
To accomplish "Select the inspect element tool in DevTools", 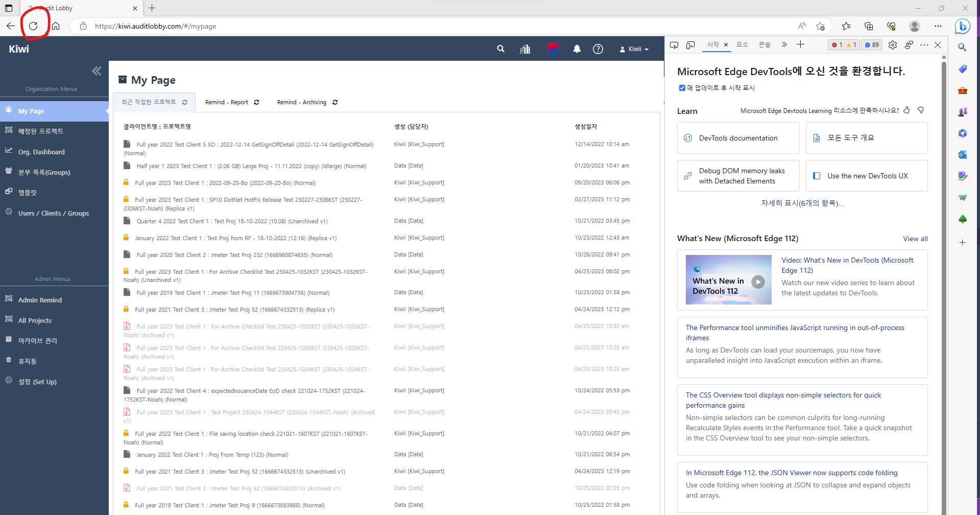I will 674,45.
